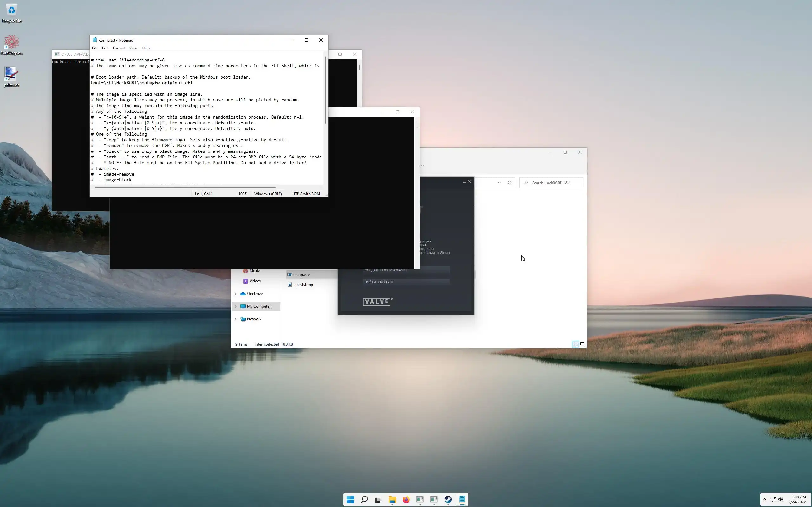The image size is (812, 507).
Task: Switch Explorer to details view icon
Action: click(575, 344)
